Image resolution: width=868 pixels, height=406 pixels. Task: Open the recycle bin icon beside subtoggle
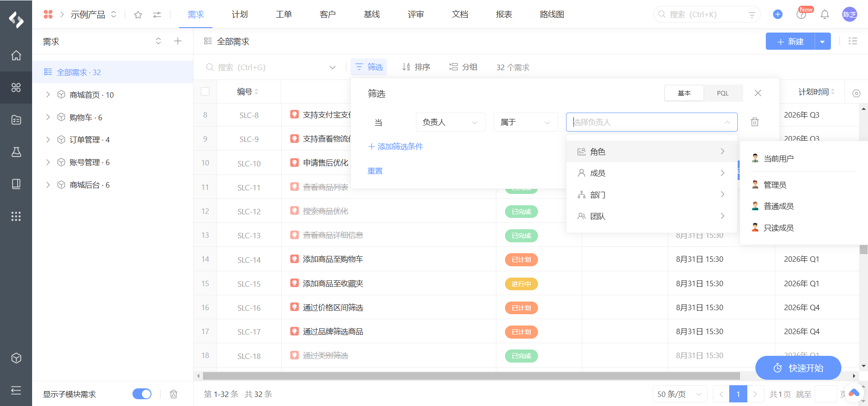click(x=174, y=394)
